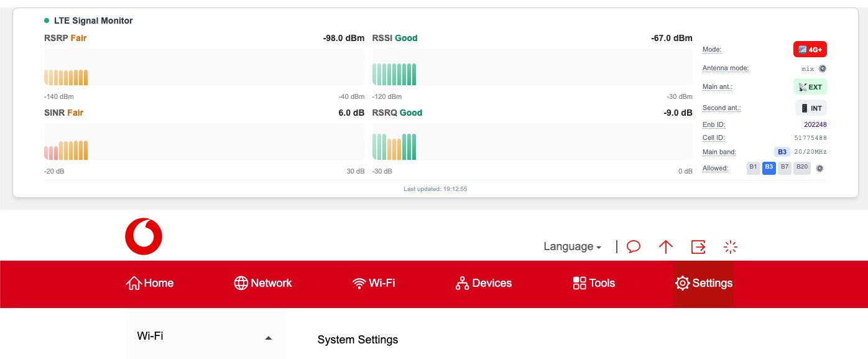Click the gear icon beside Settings
The image size is (868, 359).
click(682, 283)
